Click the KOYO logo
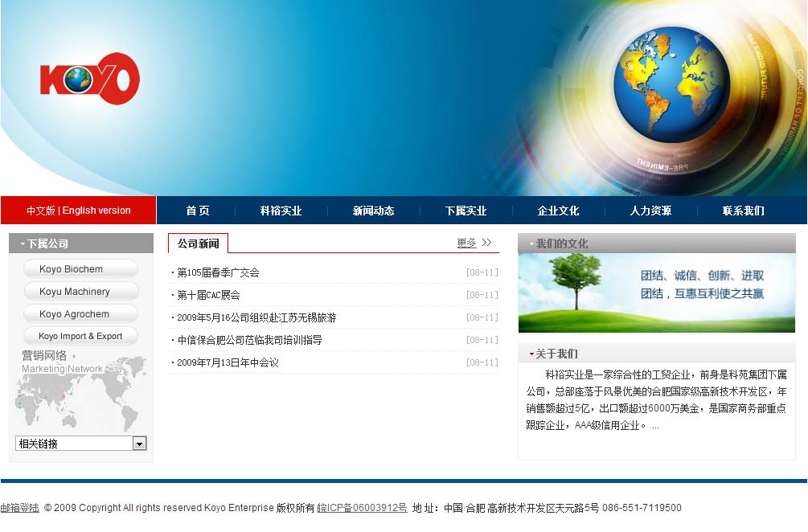808x532 pixels. 89,79
